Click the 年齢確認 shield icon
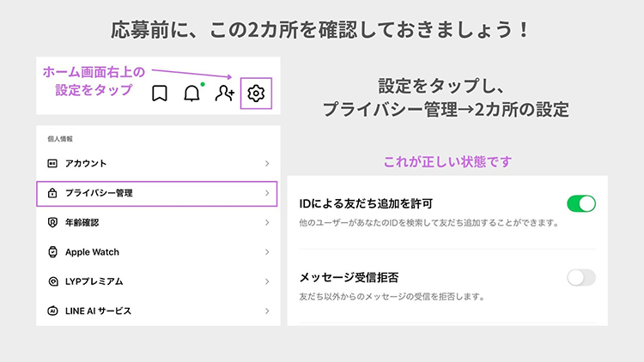 click(52, 222)
